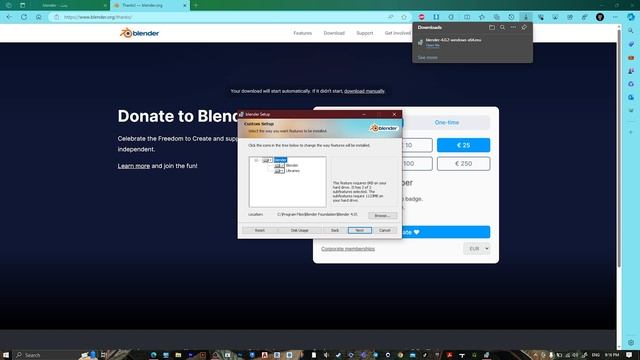Viewport: 640px width, 360px height.
Task: Click the browser History toolbar icon
Action: [511, 17]
